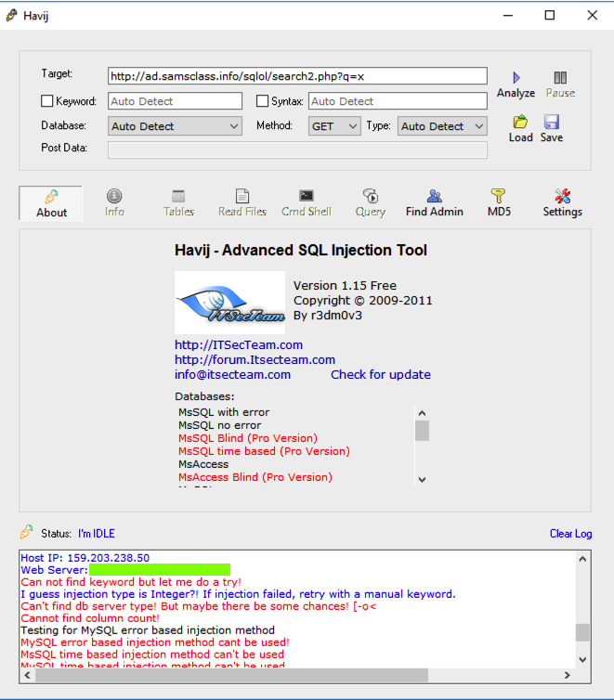Image resolution: width=614 pixels, height=700 pixels.
Task: Open the MD5 cracker tab
Action: tap(499, 203)
